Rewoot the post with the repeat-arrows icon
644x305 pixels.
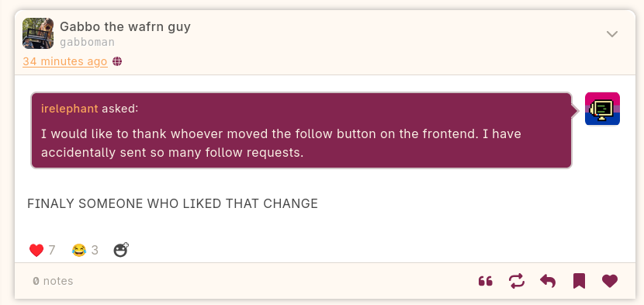click(517, 281)
